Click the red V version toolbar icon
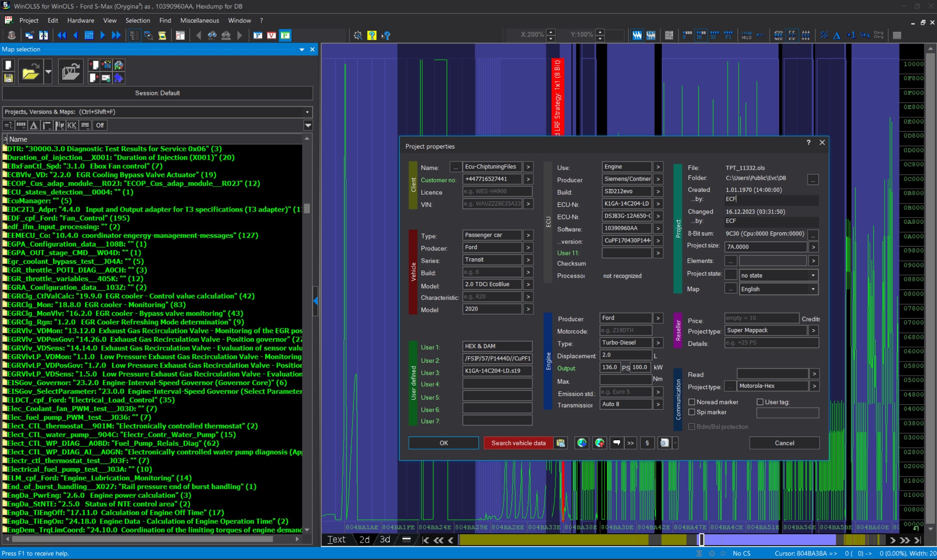Viewport: 937px width, 560px height. 271,35
